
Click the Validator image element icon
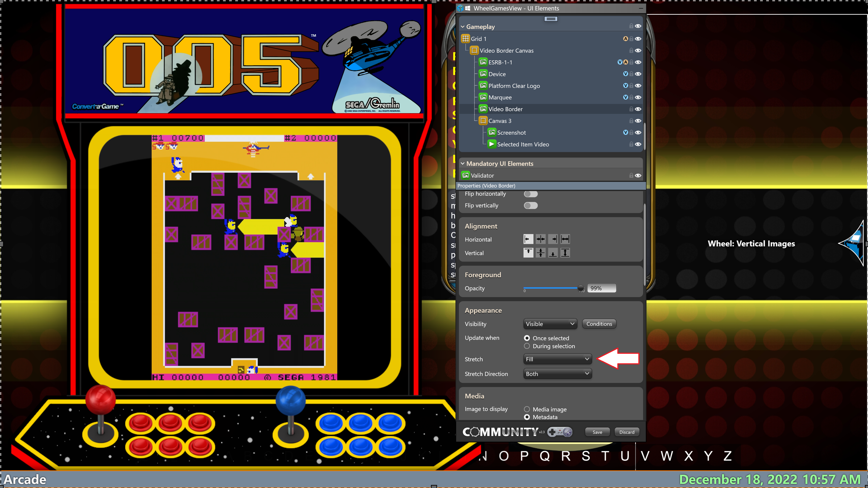click(x=465, y=176)
